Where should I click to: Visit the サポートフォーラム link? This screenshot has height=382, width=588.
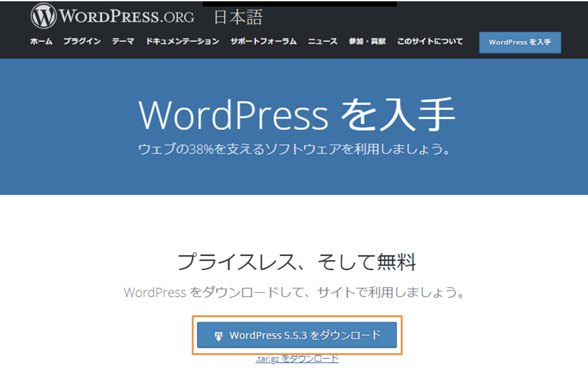click(264, 41)
